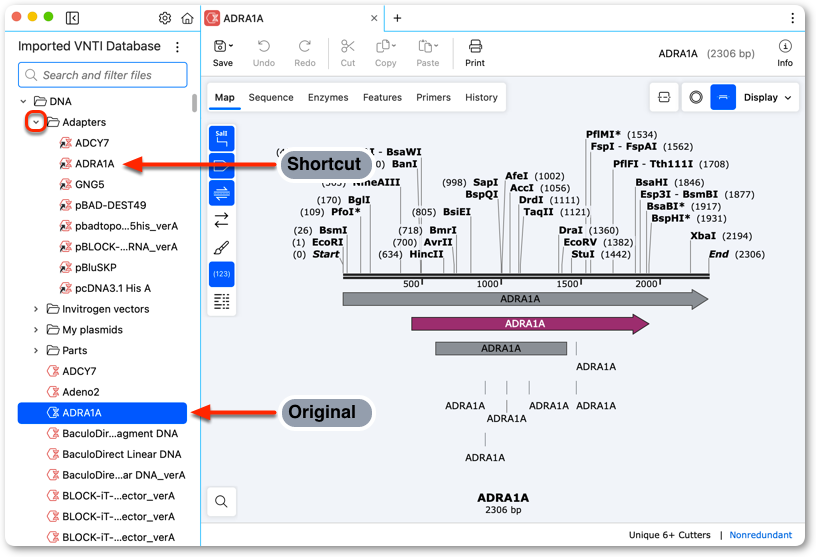Toggle enzyme sites display (SalI button)
Screen dimensions: 816x557
click(x=222, y=138)
